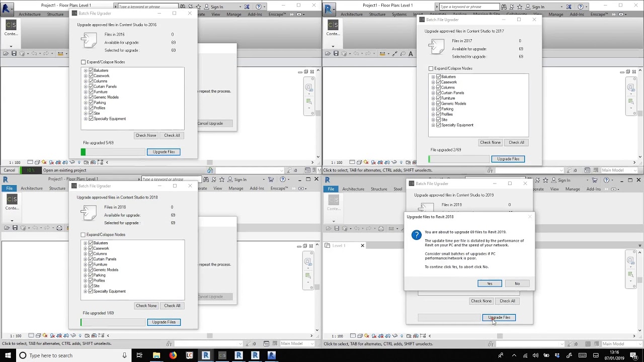Open the Steel tab in Revit 2019
644x362 pixels.
[x=397, y=189]
